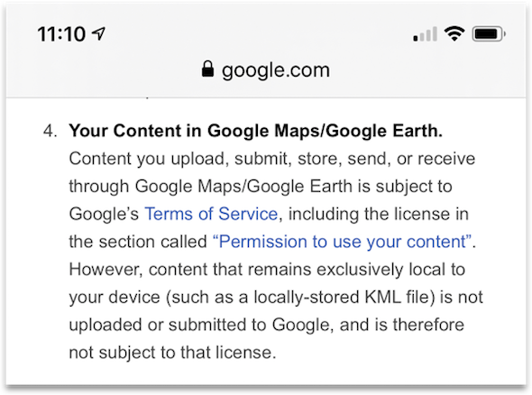Click the list number 4 marker

coord(50,131)
